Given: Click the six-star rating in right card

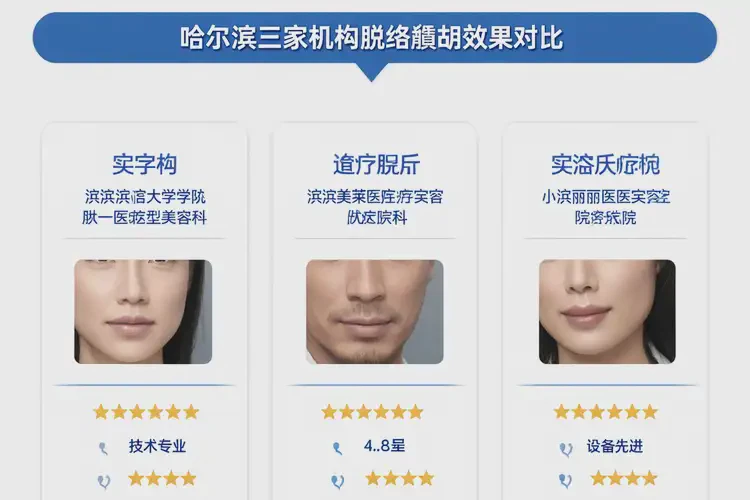Looking at the screenshot, I should point(606,412).
